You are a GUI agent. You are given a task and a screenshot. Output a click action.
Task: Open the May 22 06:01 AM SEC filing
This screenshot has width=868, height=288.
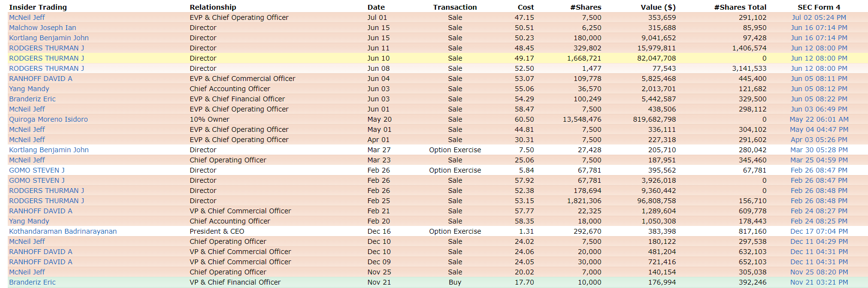coord(819,119)
